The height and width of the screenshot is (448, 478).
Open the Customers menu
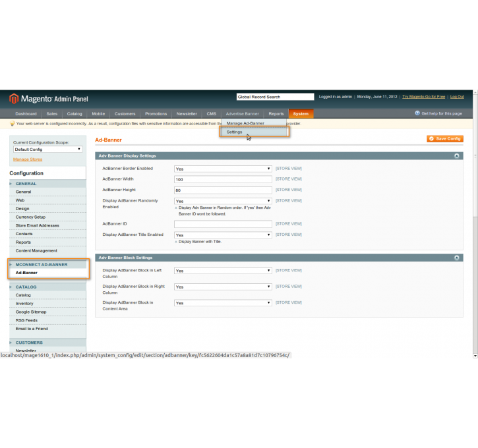pos(125,113)
